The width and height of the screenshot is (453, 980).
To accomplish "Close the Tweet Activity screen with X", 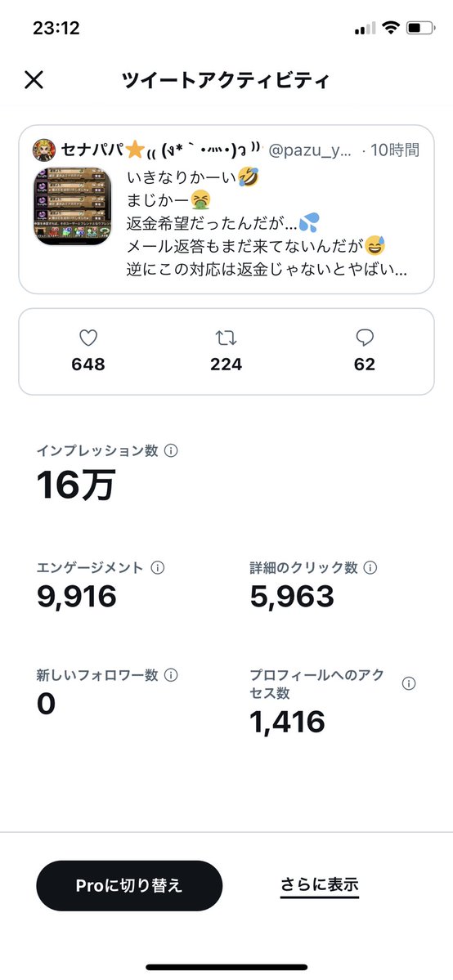I will click(34, 80).
